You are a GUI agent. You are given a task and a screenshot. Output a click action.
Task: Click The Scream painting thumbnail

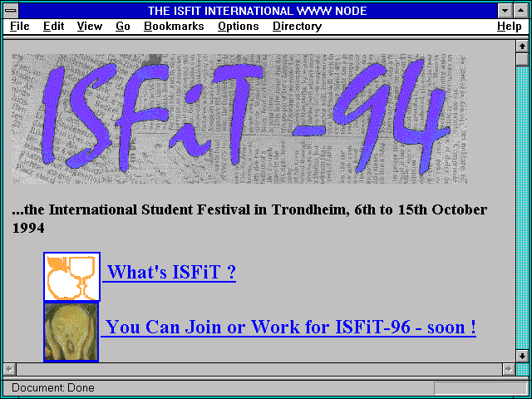pyautogui.click(x=71, y=332)
